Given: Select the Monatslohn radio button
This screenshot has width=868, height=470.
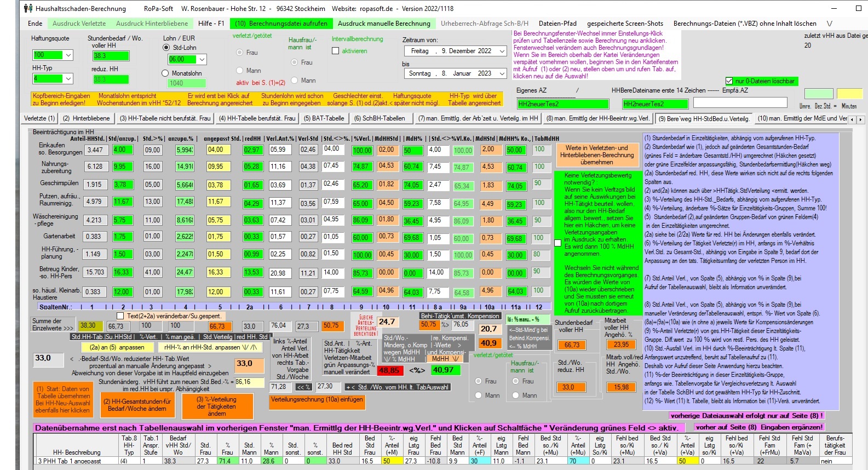Looking at the screenshot, I should pyautogui.click(x=165, y=73).
